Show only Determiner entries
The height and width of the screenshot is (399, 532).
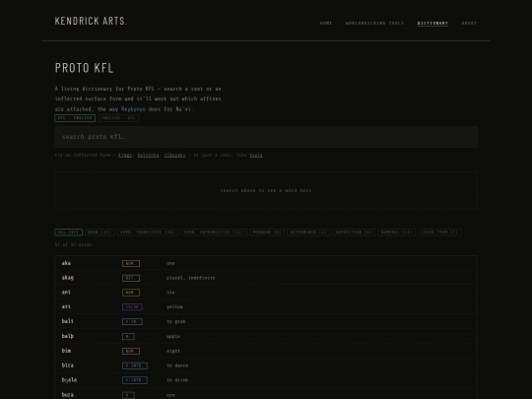308,233
